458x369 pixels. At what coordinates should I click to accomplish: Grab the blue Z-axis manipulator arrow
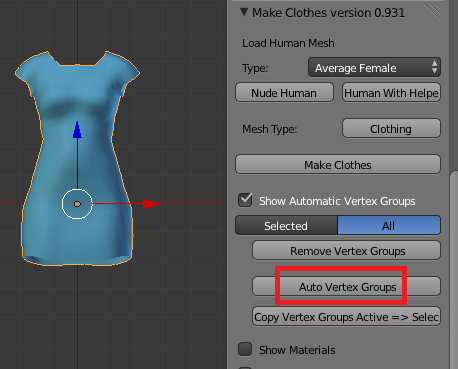click(x=77, y=129)
